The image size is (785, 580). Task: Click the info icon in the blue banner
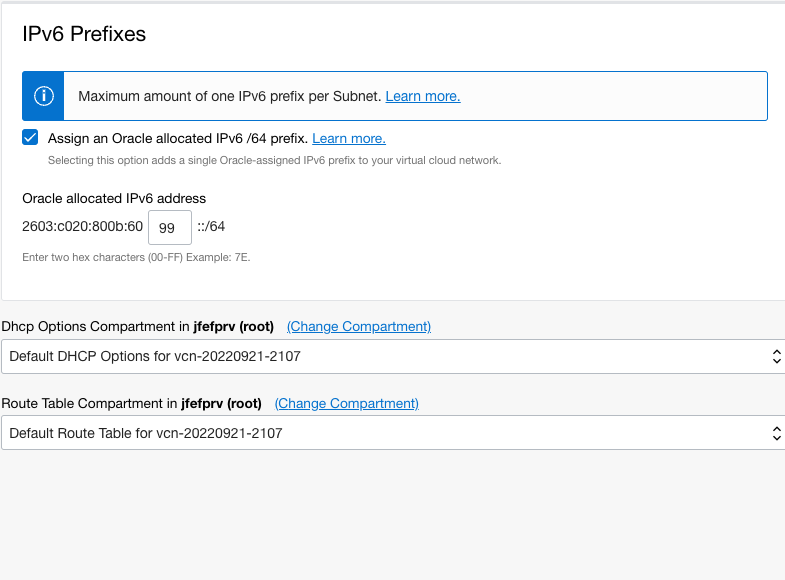pos(43,96)
